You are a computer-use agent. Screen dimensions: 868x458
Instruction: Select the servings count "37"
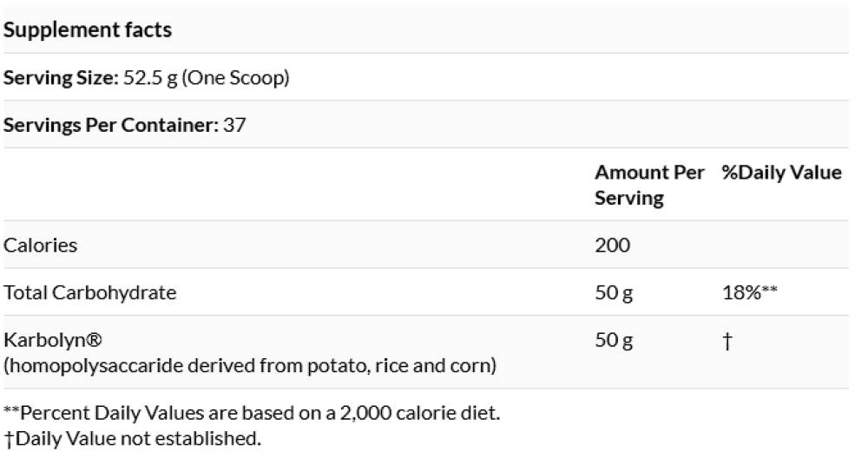coord(234,125)
